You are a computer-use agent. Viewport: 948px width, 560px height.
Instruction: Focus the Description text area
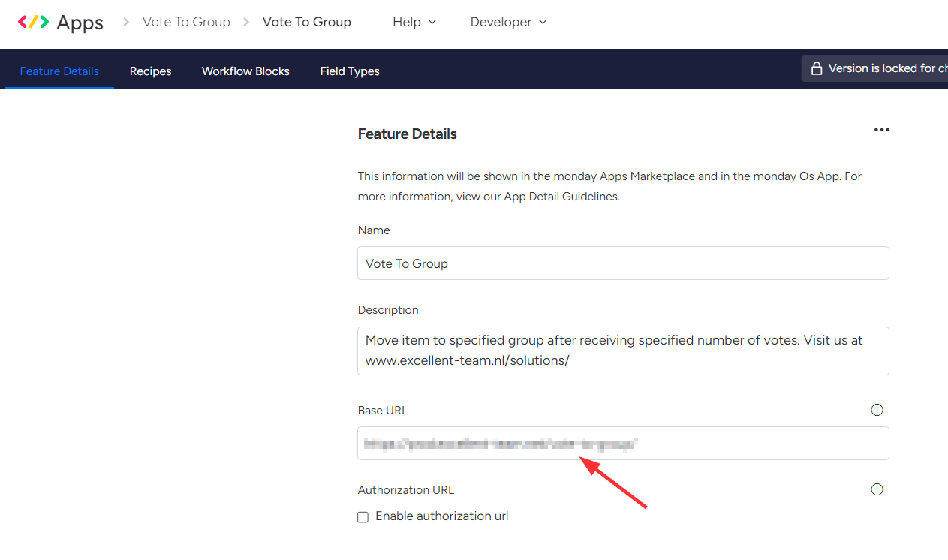pos(623,351)
